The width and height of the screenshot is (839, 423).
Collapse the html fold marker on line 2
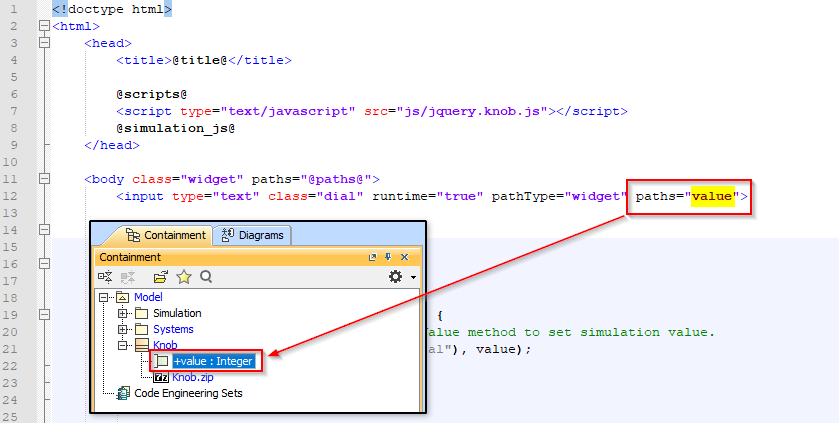coord(44,26)
